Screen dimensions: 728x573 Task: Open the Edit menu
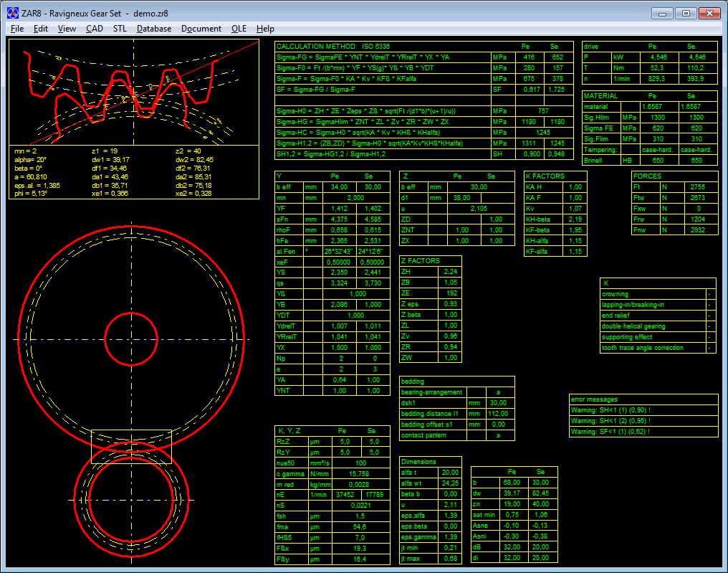[x=41, y=29]
